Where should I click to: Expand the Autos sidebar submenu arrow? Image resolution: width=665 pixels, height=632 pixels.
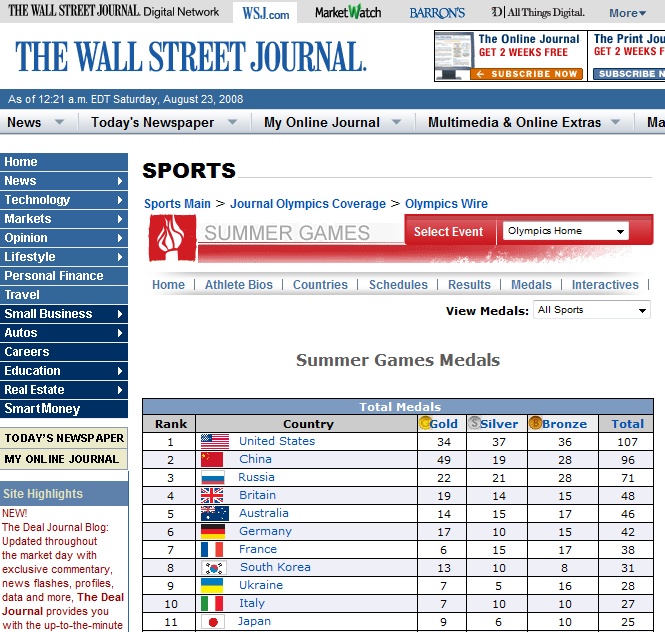pos(120,333)
